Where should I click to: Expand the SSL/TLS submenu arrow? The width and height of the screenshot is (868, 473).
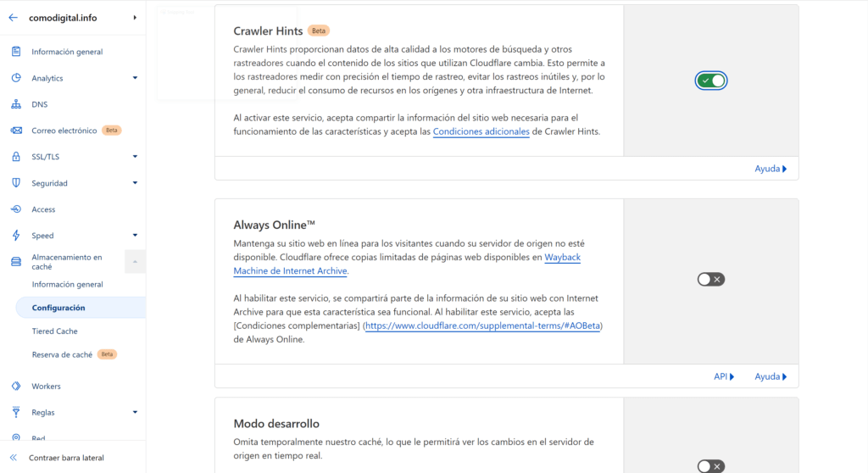point(135,157)
